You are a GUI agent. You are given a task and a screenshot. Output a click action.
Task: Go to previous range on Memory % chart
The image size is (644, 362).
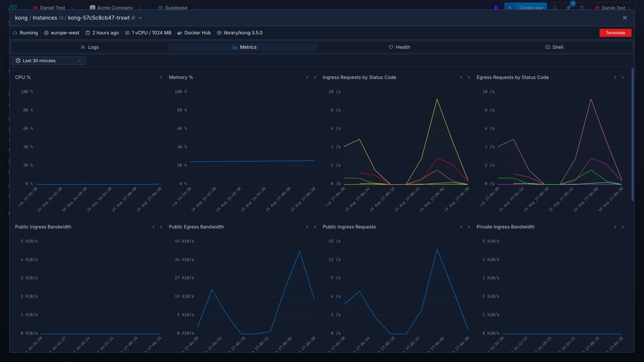tap(307, 77)
